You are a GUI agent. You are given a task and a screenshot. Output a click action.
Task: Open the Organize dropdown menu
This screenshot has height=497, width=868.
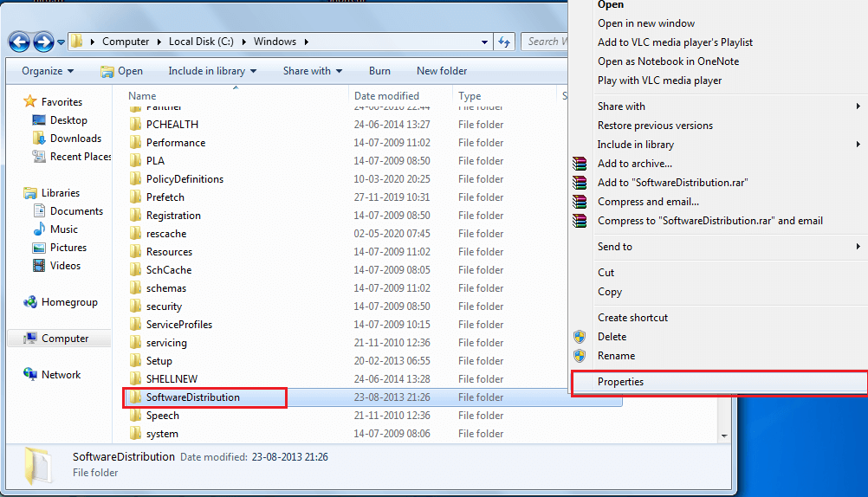coord(48,71)
